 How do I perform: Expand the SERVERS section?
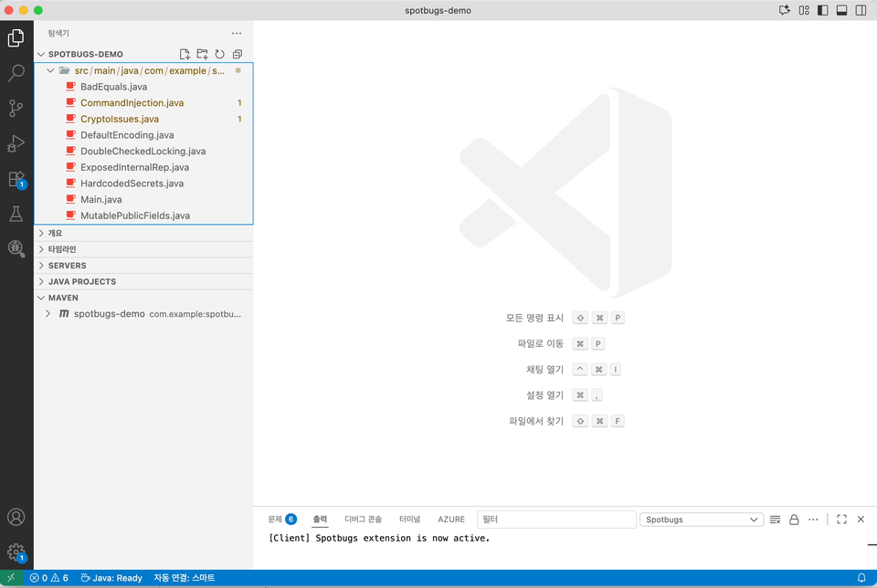[x=143, y=266]
